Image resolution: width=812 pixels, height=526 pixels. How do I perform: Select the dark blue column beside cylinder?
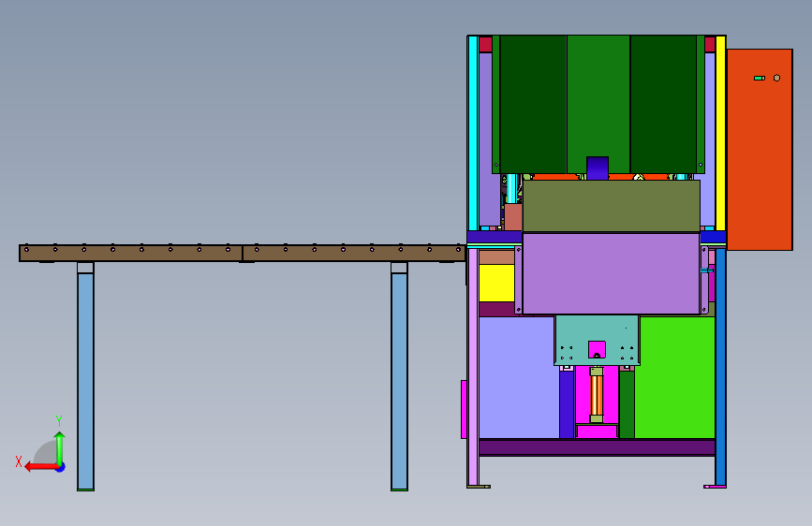[567, 403]
